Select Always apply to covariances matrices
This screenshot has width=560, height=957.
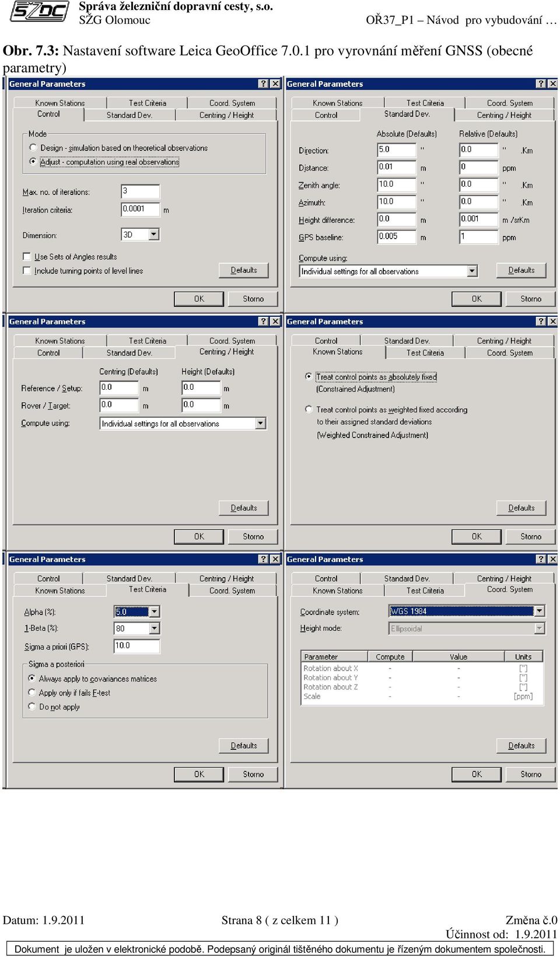[32, 678]
